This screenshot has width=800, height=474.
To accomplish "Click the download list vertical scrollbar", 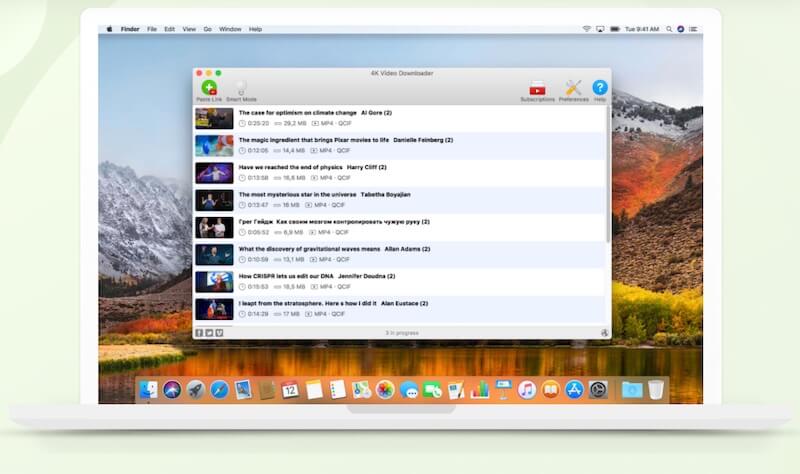I will click(x=608, y=173).
